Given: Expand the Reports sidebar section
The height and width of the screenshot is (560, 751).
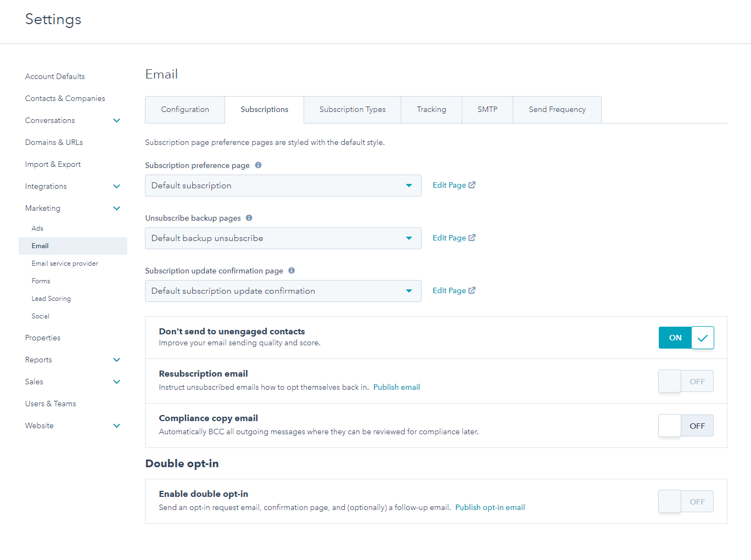Looking at the screenshot, I should pos(116,360).
